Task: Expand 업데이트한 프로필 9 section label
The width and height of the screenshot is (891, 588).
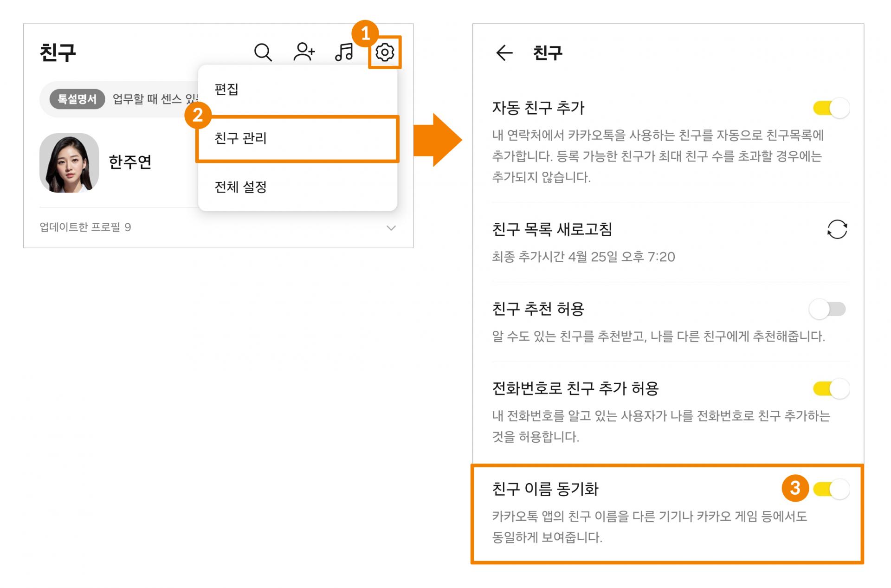Action: click(x=85, y=227)
